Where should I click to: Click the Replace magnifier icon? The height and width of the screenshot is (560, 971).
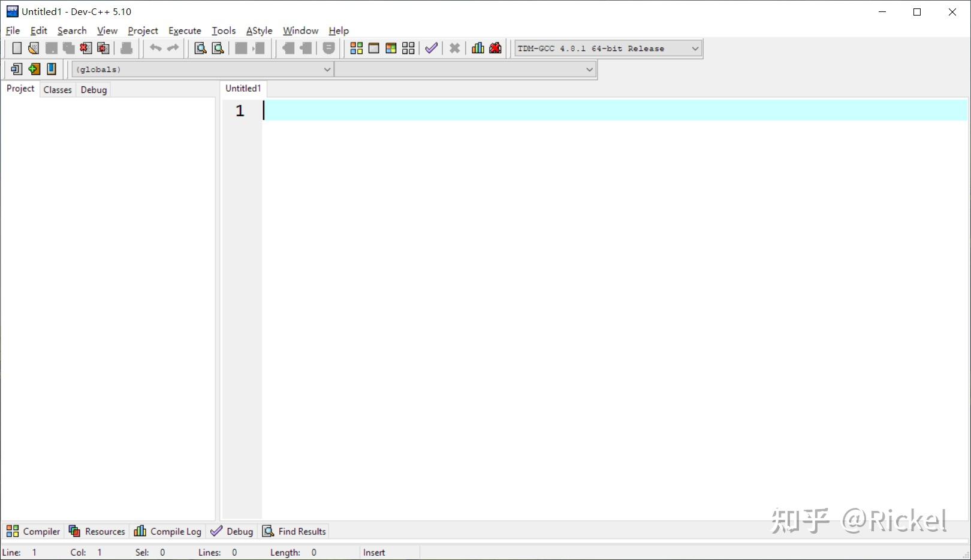tap(218, 49)
